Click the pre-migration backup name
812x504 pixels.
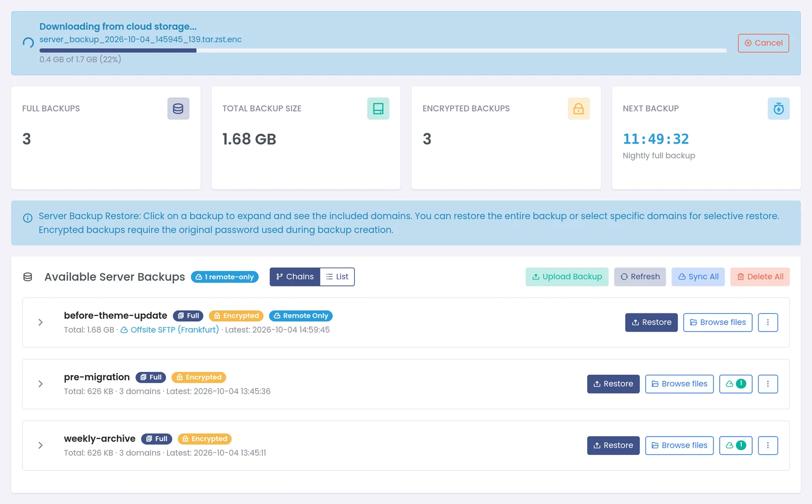(x=97, y=377)
